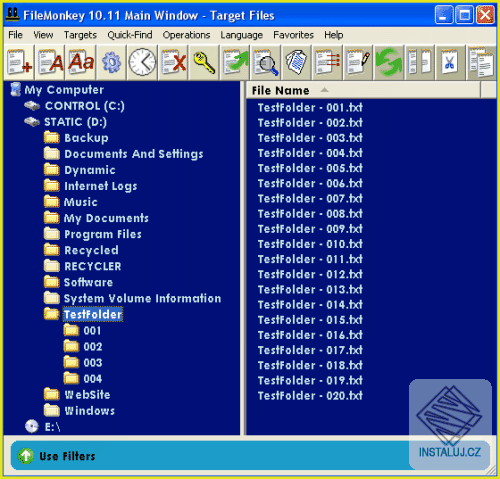
Task: Click the yellow key encryption icon
Action: 204,62
